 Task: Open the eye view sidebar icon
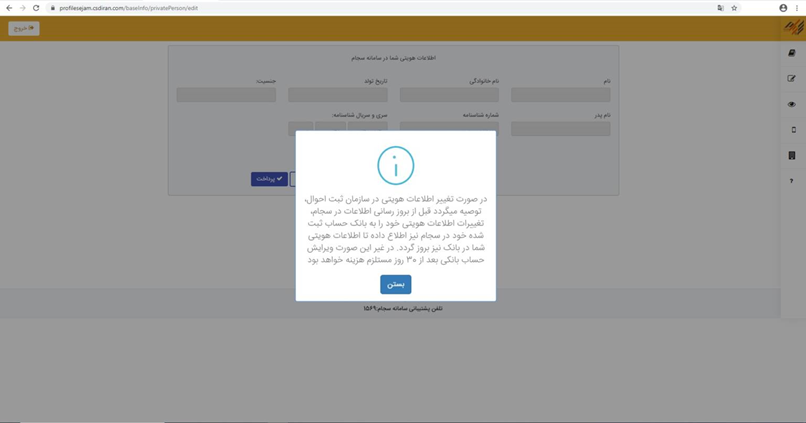click(x=792, y=104)
